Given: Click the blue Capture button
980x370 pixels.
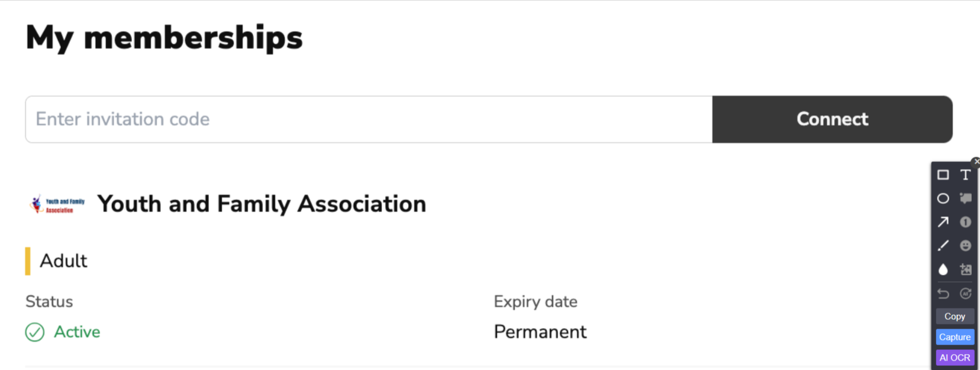Looking at the screenshot, I should (x=955, y=337).
